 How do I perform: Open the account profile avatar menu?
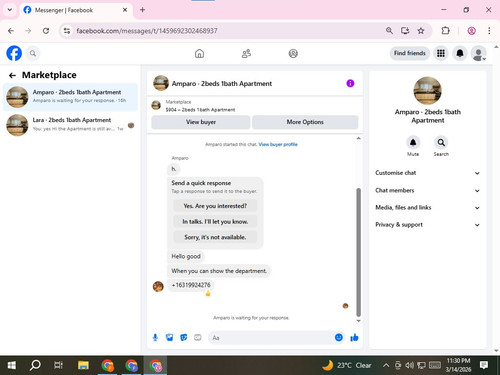pos(478,53)
